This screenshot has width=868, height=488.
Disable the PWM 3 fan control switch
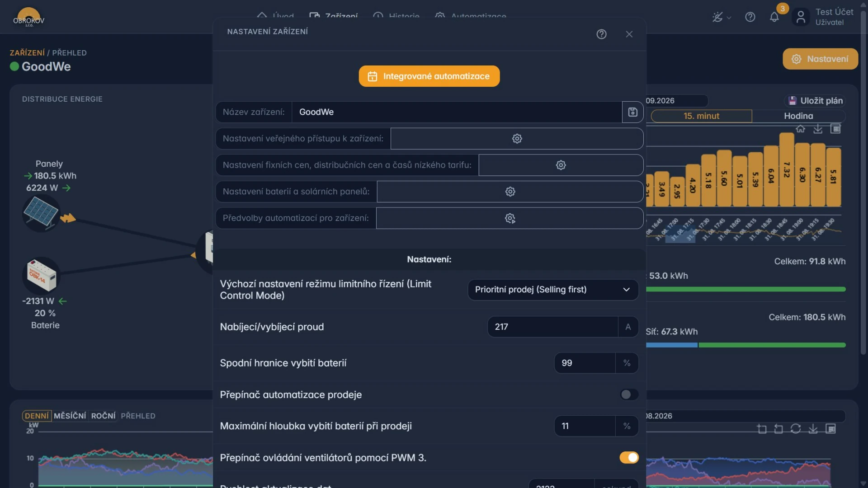(629, 458)
